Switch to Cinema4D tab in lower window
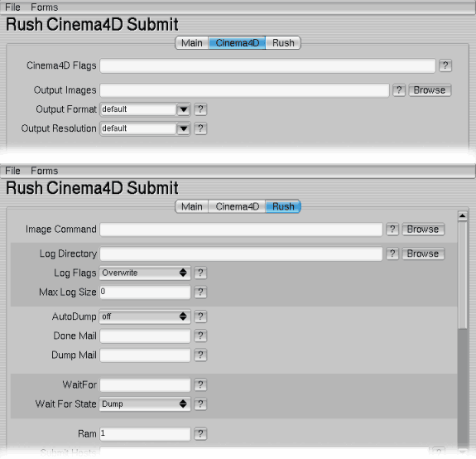 click(x=237, y=206)
